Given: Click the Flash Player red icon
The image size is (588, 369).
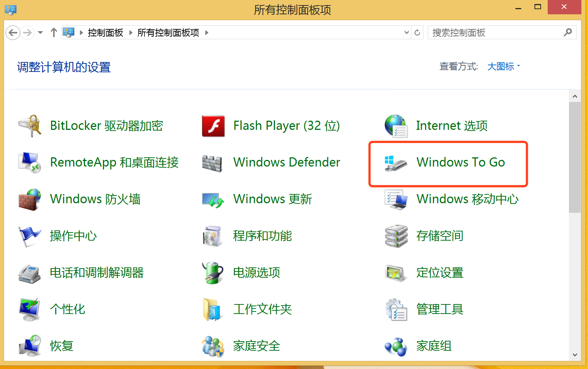Looking at the screenshot, I should [x=213, y=126].
